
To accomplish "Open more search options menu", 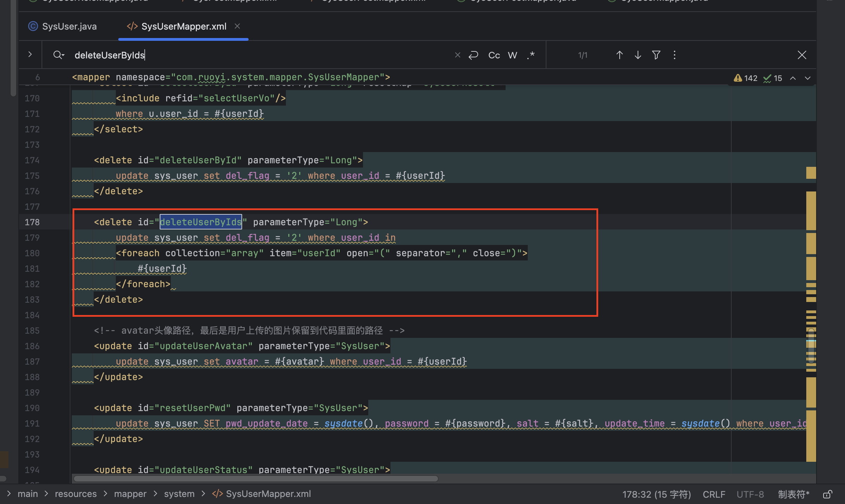I will tap(674, 55).
